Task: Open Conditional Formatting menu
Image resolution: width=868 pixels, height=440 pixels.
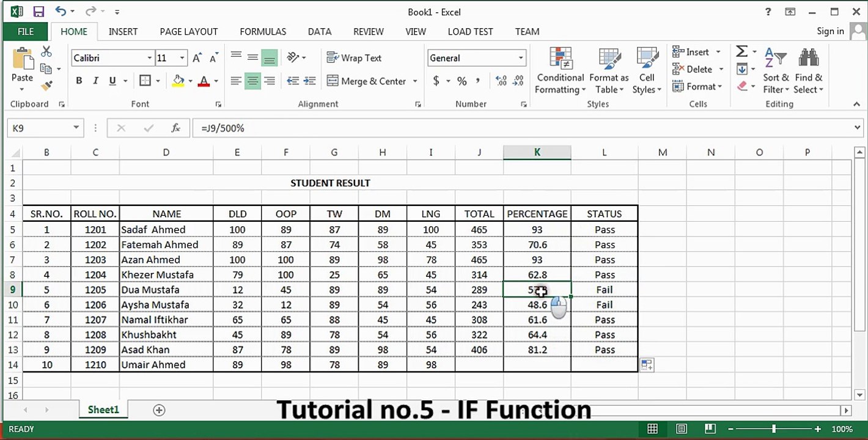Action: pyautogui.click(x=560, y=70)
